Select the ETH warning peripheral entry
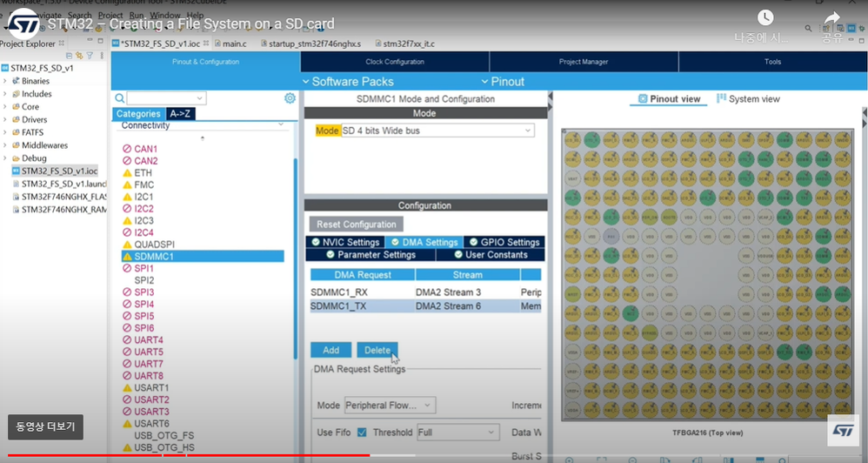Screen dimensions: 868x463 click(137, 173)
